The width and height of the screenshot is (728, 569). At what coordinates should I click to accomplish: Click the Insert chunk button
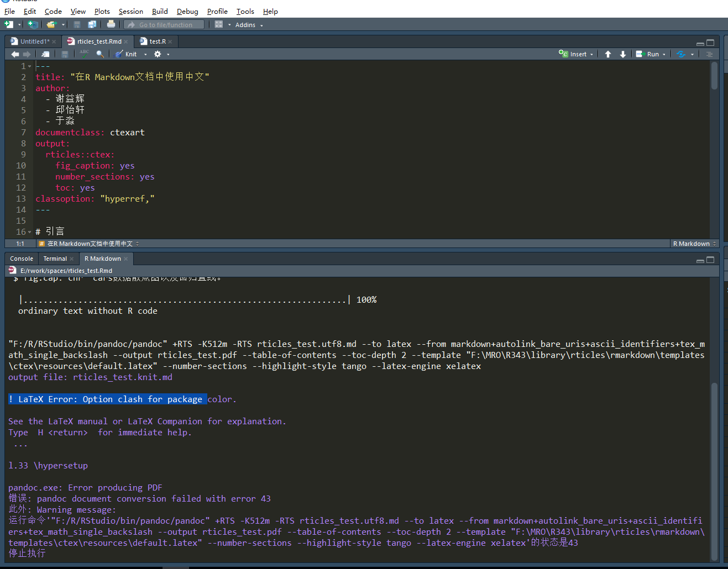(575, 54)
